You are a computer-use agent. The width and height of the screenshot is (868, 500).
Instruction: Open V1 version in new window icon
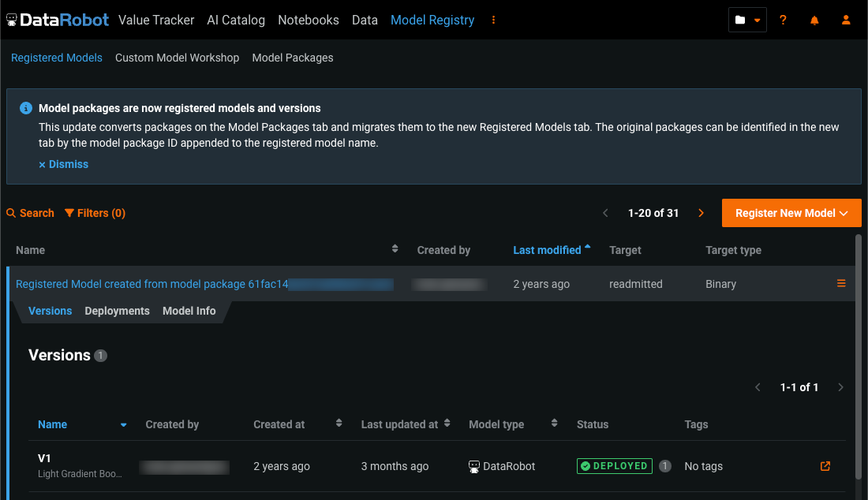click(825, 466)
